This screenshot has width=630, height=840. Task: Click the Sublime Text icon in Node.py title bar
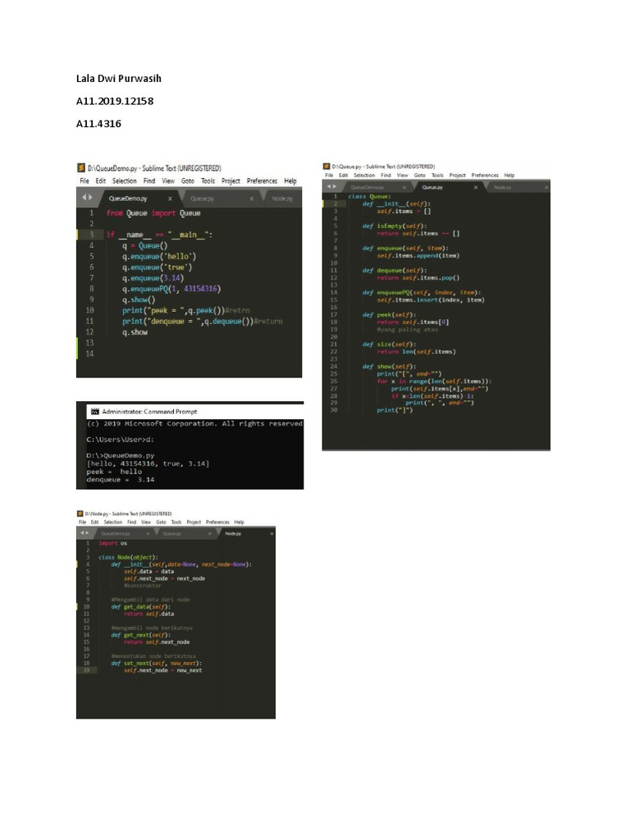(80, 514)
